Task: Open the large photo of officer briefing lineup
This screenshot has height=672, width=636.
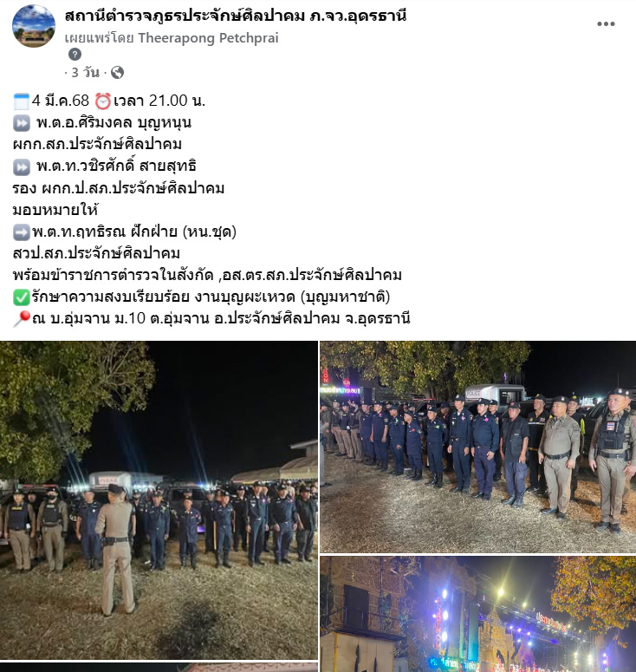Action: [x=159, y=500]
